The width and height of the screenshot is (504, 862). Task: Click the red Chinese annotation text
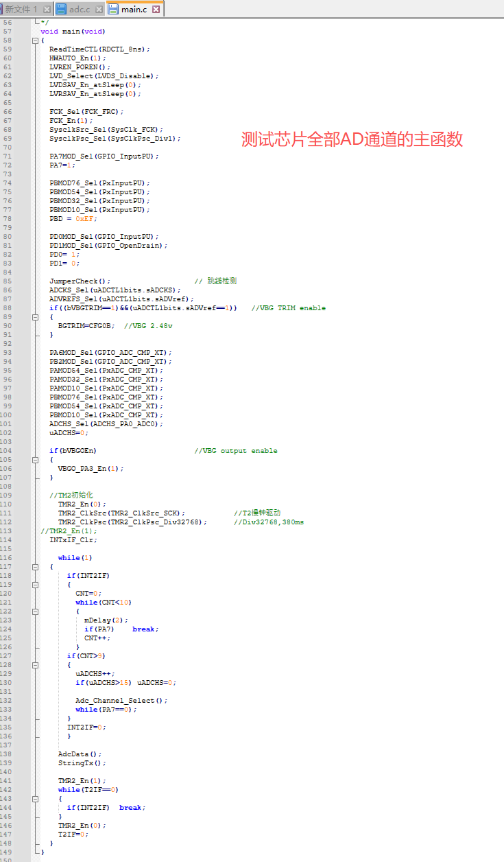point(352,139)
